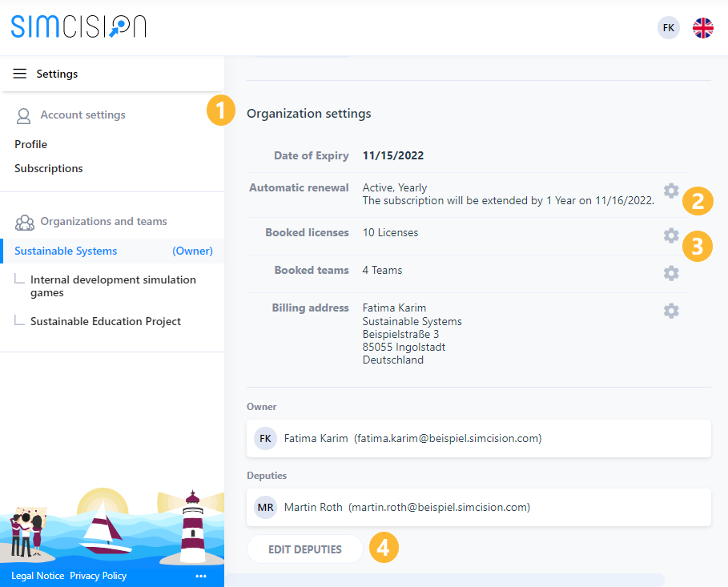
Task: Open the Profile page
Action: [x=30, y=144]
